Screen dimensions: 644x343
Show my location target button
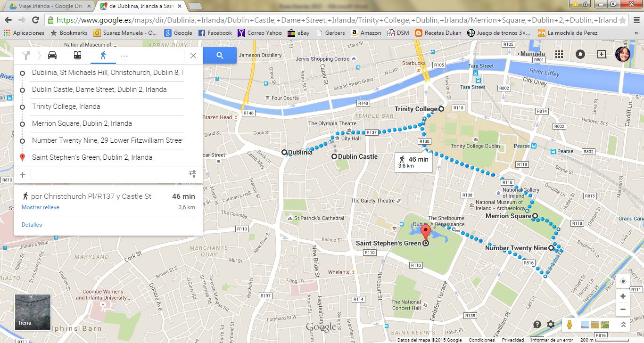point(623,281)
